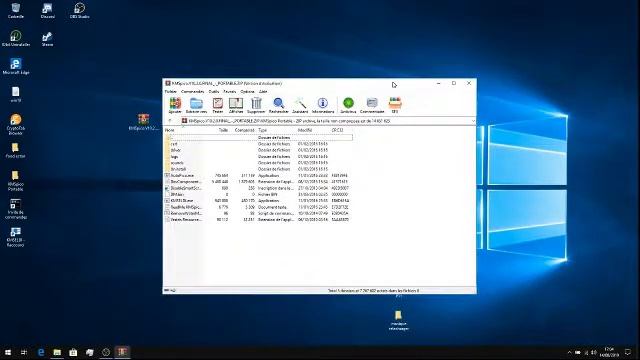Select the DevComponents file row
Screen dimensions: 640x360
pos(258,182)
